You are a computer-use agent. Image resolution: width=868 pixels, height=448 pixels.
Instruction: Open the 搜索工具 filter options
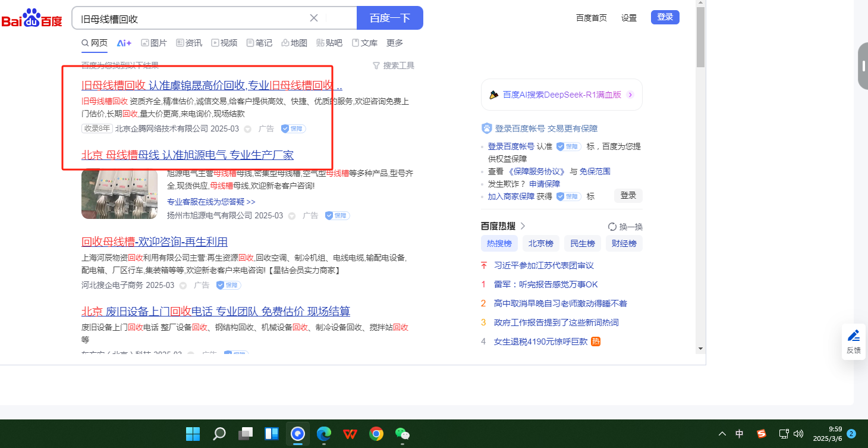393,65
